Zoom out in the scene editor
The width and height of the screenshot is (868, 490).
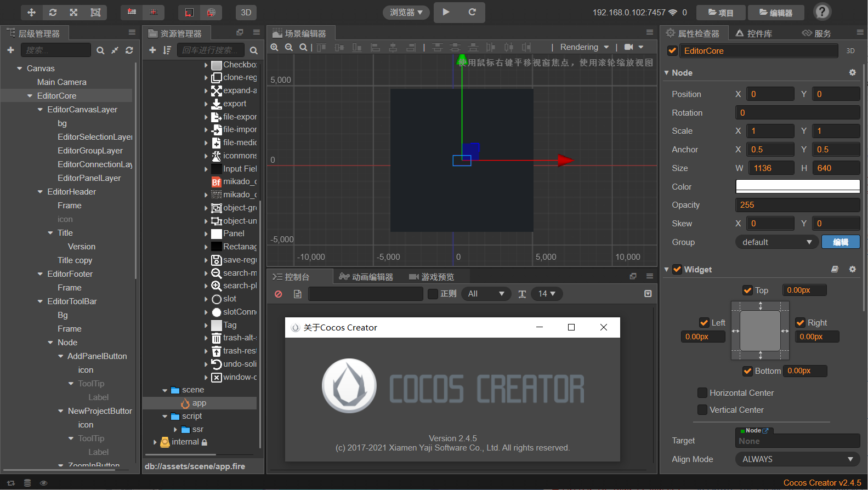click(x=289, y=47)
